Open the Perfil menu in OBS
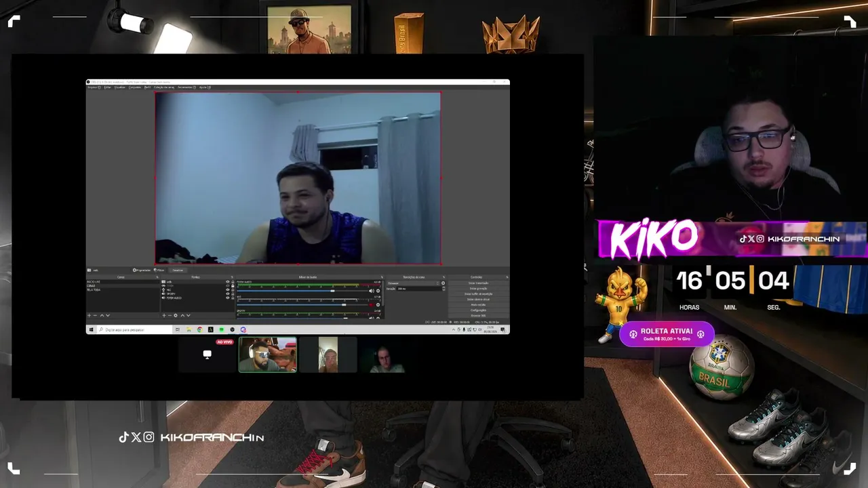This screenshot has height=488, width=868. pyautogui.click(x=147, y=87)
